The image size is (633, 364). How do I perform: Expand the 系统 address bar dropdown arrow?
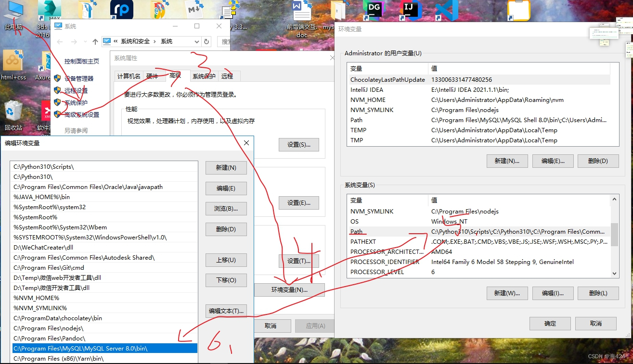(197, 41)
